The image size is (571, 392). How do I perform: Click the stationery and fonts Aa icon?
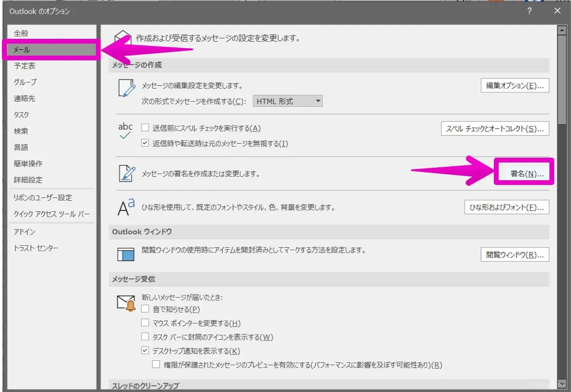click(x=126, y=207)
